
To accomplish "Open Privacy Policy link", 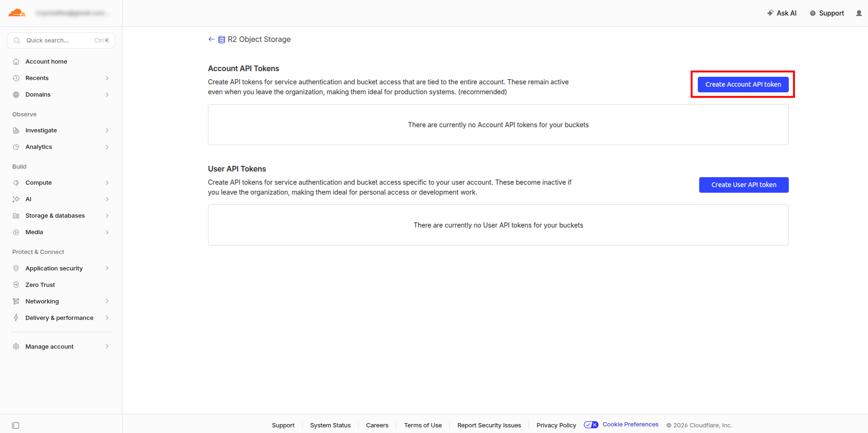I will pos(556,425).
